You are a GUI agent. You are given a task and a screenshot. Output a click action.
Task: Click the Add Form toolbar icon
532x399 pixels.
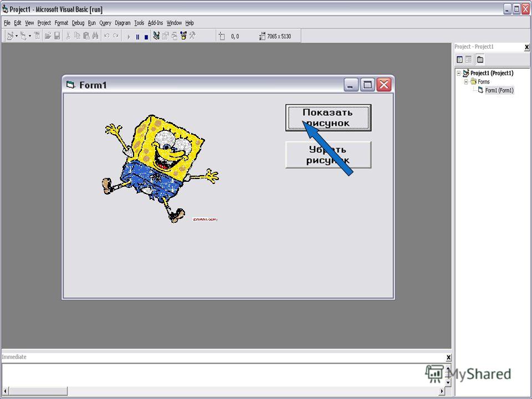(x=23, y=36)
